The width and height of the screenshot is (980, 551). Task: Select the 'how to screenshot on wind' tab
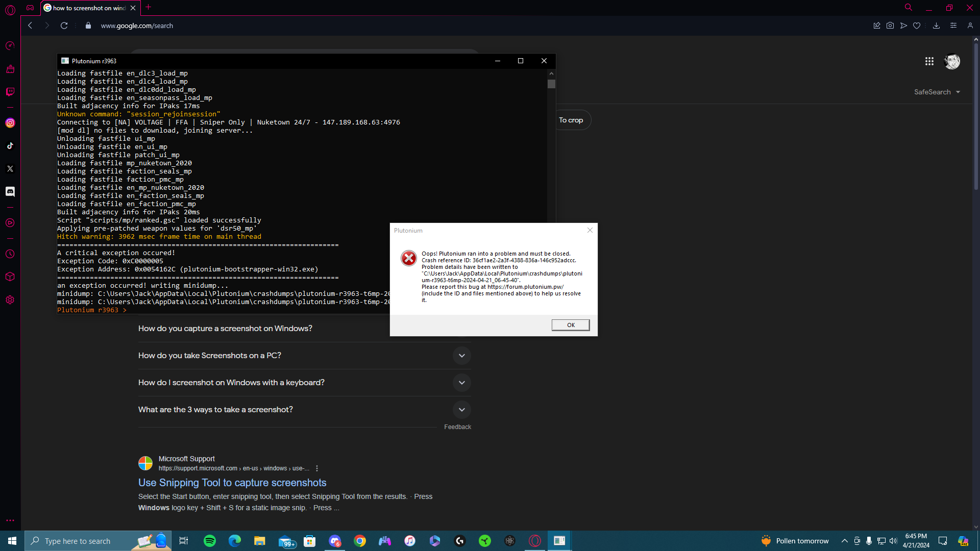tap(89, 8)
